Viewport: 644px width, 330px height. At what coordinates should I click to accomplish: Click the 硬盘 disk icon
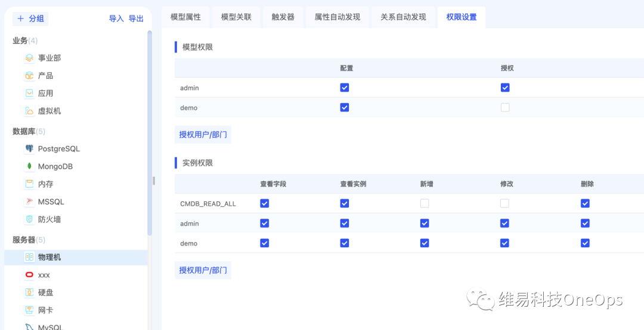(x=29, y=292)
